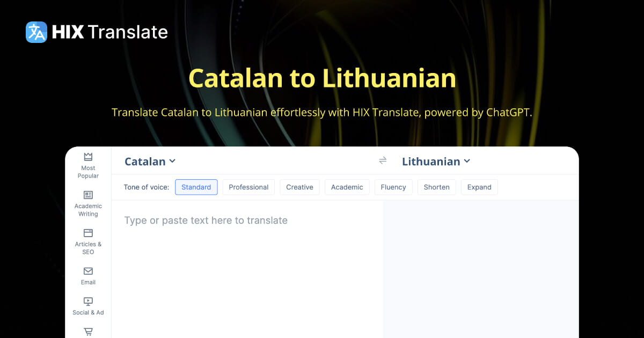Click the Expand tone button
This screenshot has width=644, height=338.
(479, 187)
